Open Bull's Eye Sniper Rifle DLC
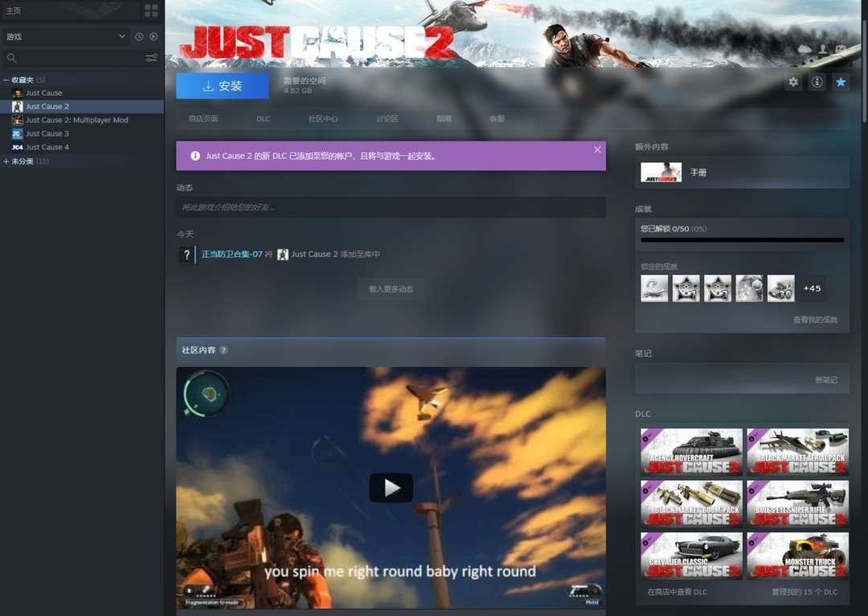 (798, 504)
